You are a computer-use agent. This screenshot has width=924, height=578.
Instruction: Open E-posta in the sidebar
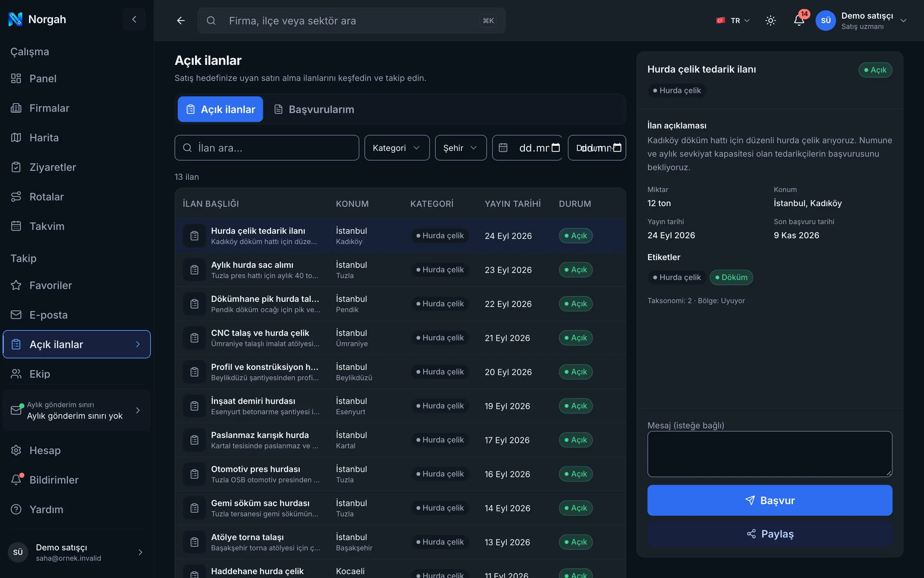coord(76,315)
